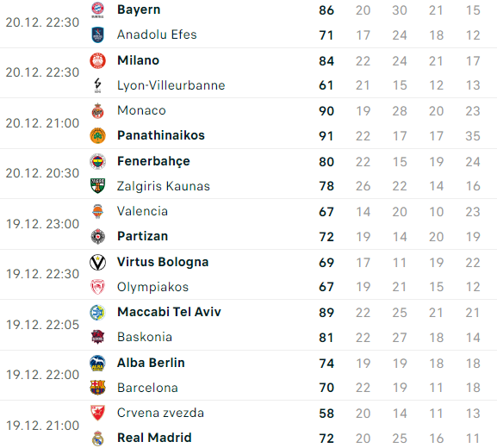Click Alba Berlin final score 74
497x448 pixels.
point(326,364)
